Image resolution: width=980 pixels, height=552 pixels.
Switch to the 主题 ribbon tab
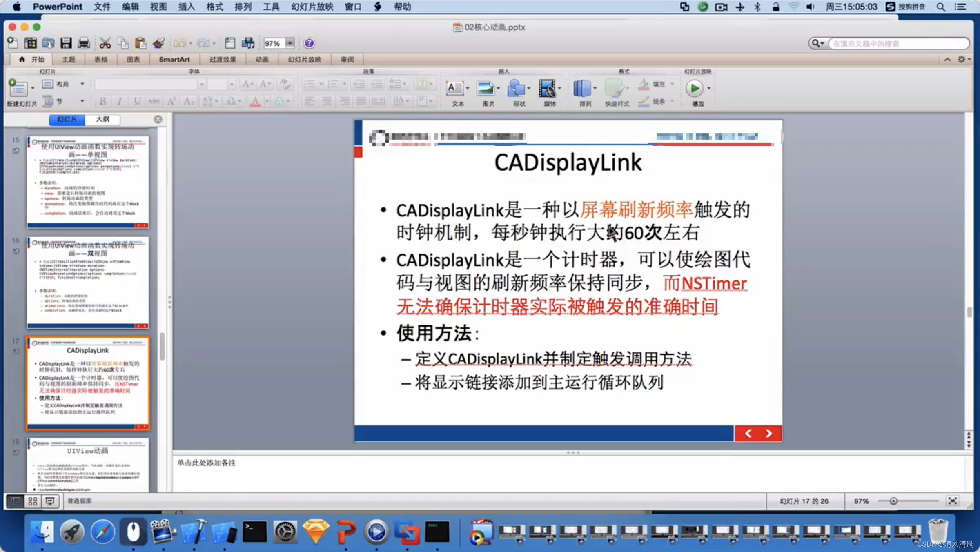pos(69,60)
